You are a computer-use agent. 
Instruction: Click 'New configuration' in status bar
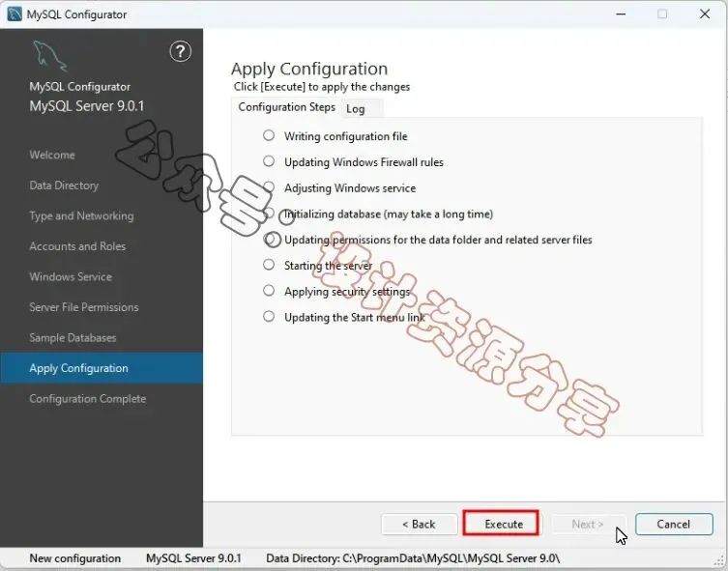tap(75, 558)
